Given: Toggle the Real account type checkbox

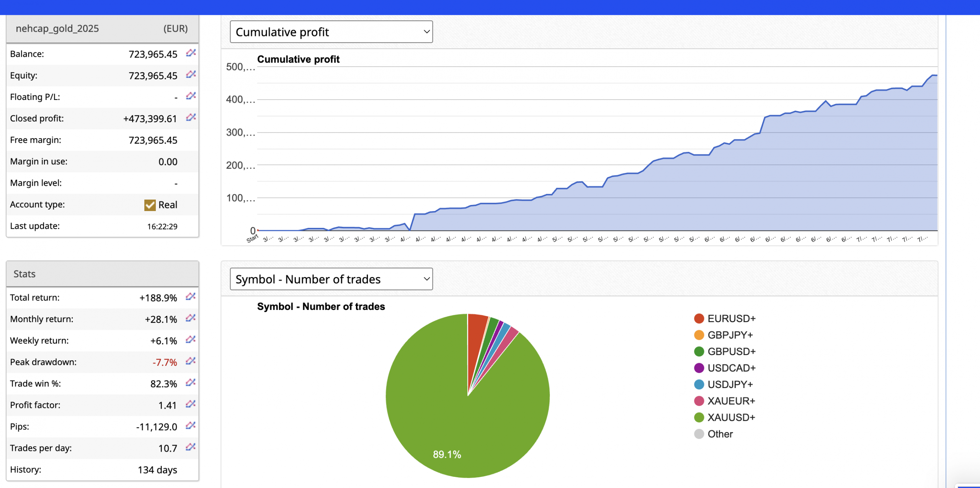Looking at the screenshot, I should tap(150, 205).
